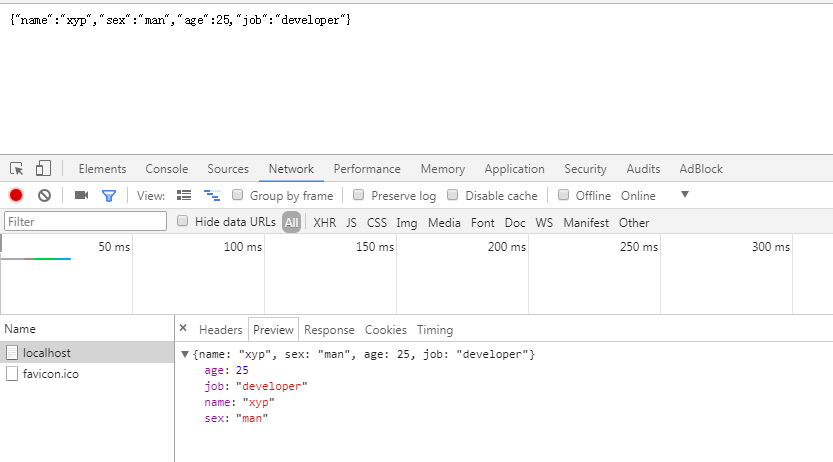Show the overview waterfall view icon
Viewport: 833px width, 462px height.
pyautogui.click(x=212, y=195)
